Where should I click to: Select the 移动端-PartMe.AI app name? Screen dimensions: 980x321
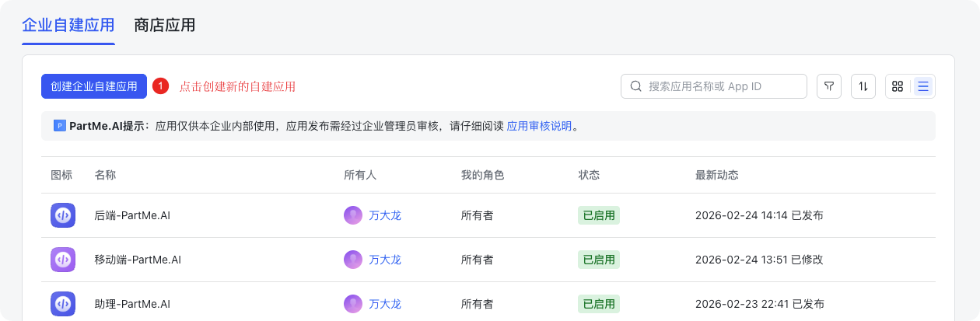click(x=138, y=260)
